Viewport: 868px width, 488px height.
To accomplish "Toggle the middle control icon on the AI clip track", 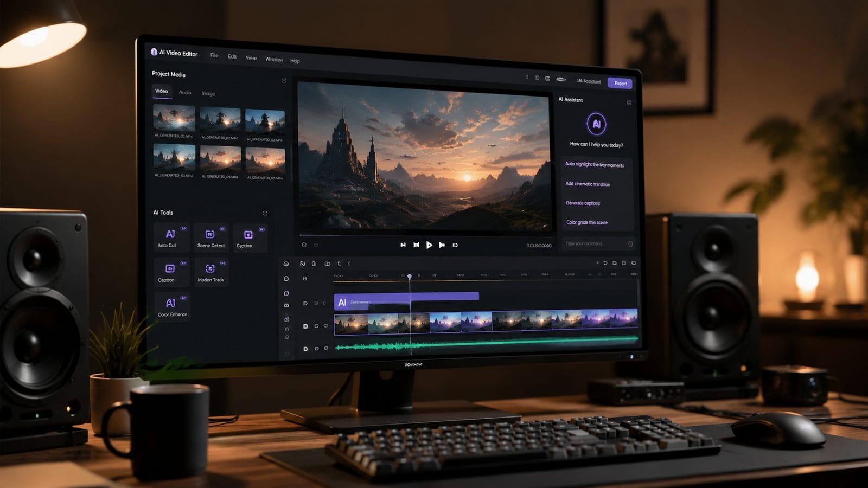I will [x=316, y=304].
